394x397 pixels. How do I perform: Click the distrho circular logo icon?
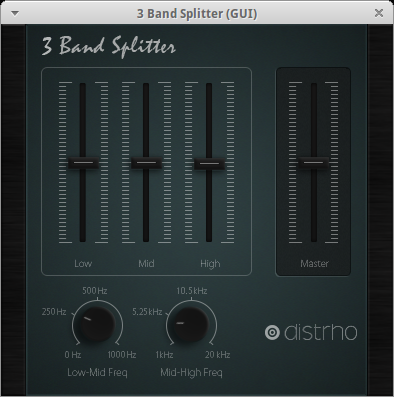pos(272,332)
